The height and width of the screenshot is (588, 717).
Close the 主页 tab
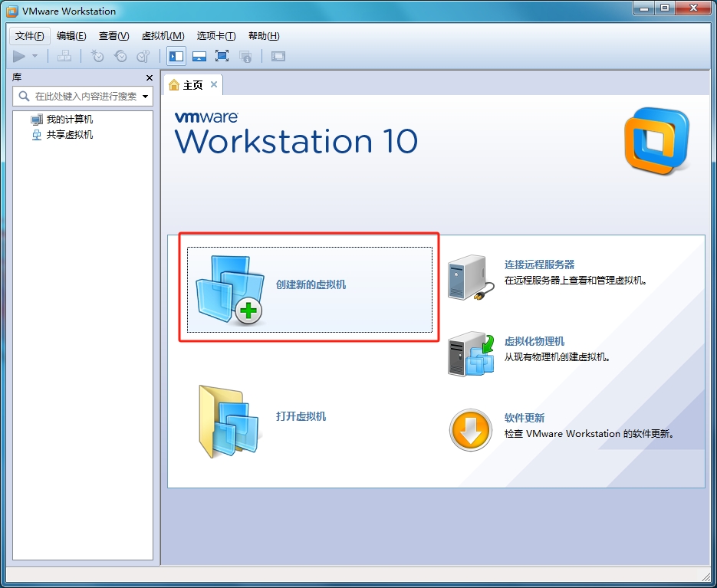point(214,84)
